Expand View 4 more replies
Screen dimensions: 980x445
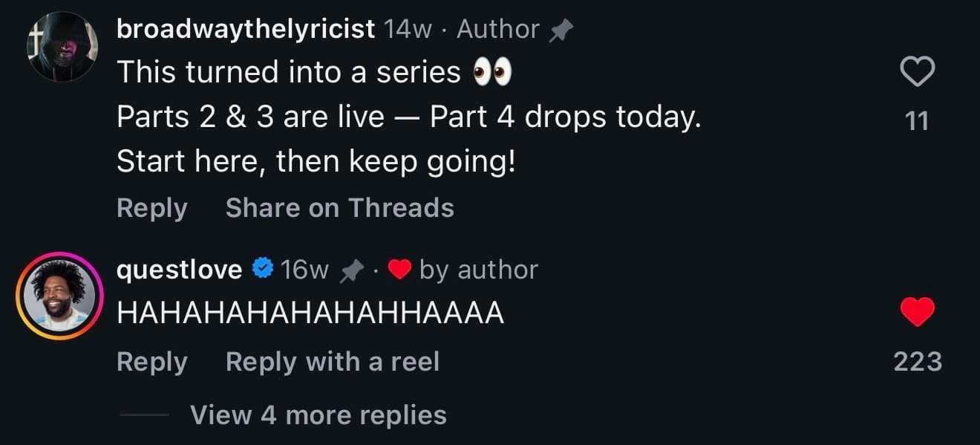pos(318,415)
